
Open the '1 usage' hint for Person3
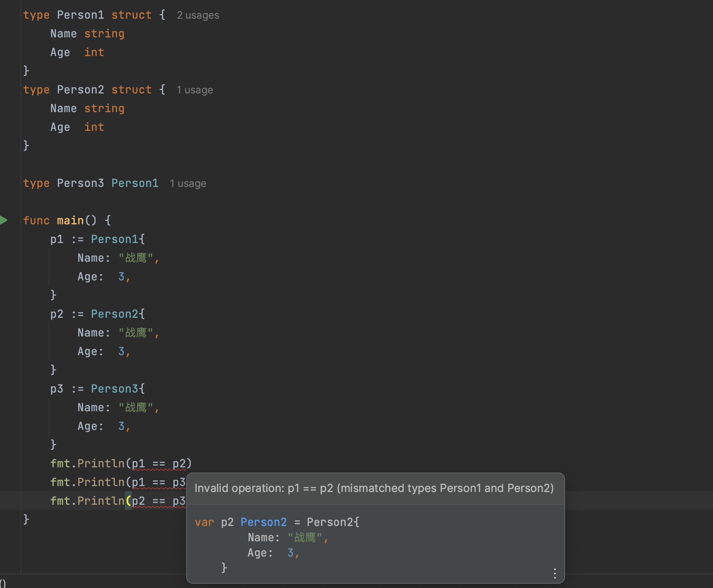tap(188, 184)
